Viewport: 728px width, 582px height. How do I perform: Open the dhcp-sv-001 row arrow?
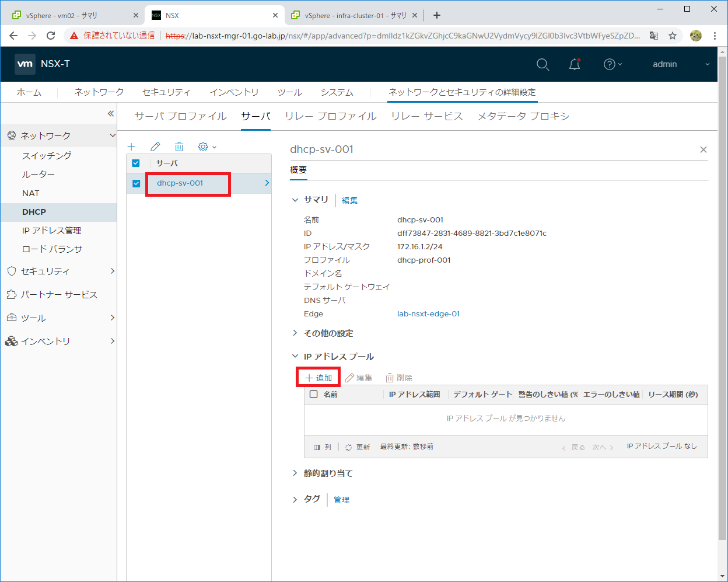267,183
